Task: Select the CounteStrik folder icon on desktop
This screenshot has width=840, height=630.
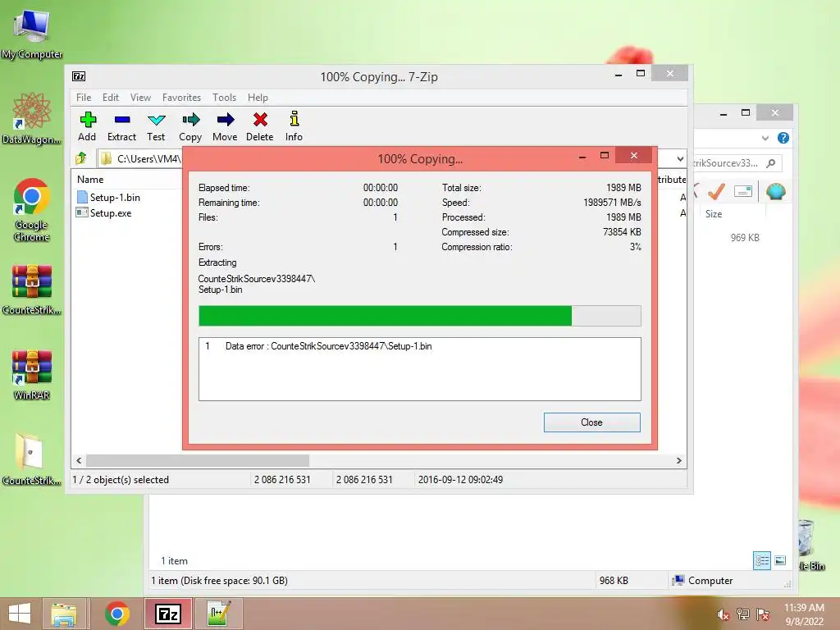Action: point(30,453)
